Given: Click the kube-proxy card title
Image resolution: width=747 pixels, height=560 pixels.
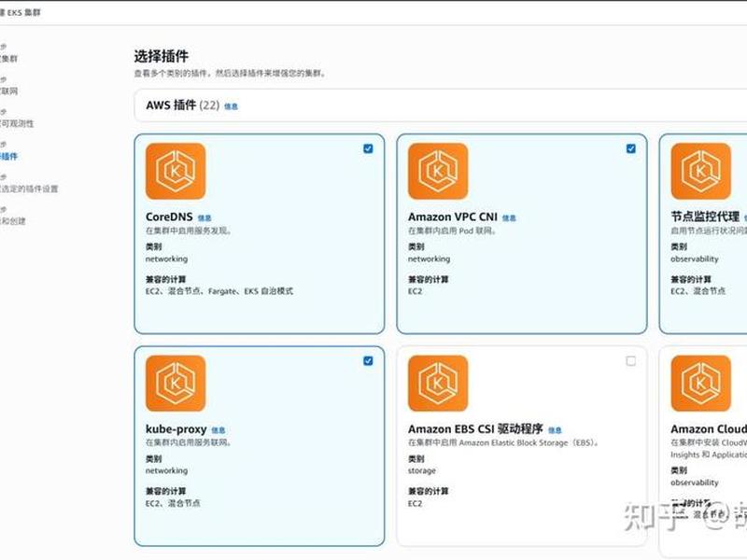Looking at the screenshot, I should tap(176, 429).
